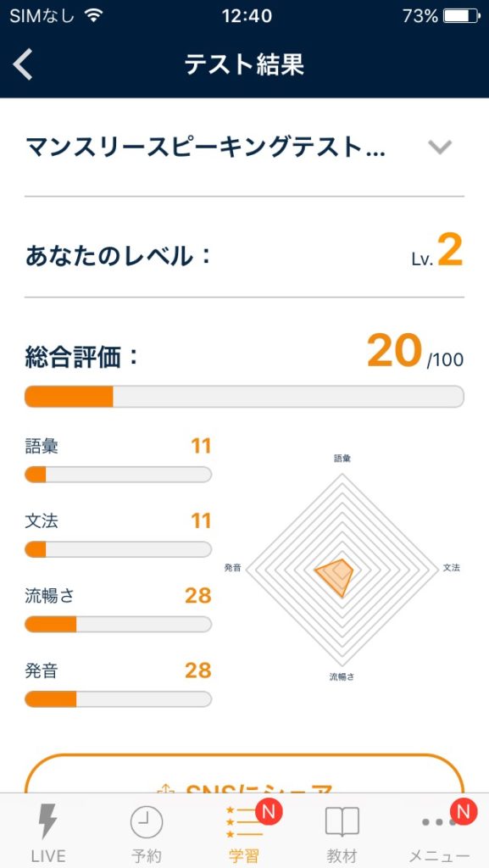
Task: Open the LIVE lightning bolt icon
Action: 47,822
